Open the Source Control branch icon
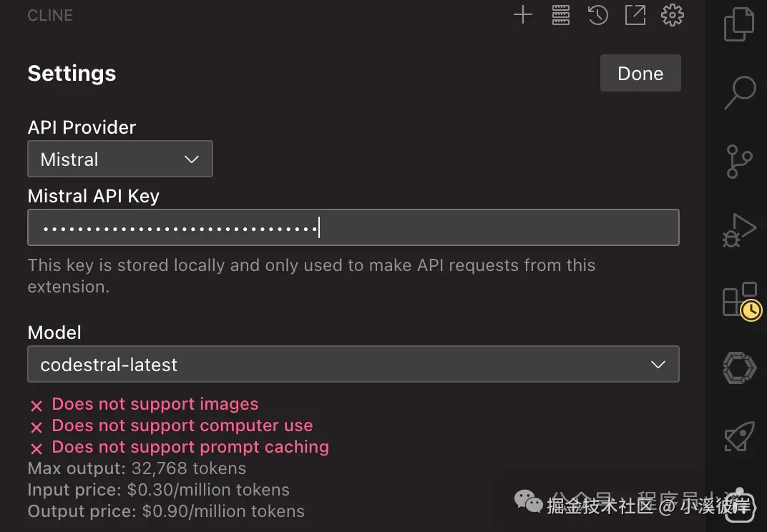The height and width of the screenshot is (532, 767). tap(739, 161)
